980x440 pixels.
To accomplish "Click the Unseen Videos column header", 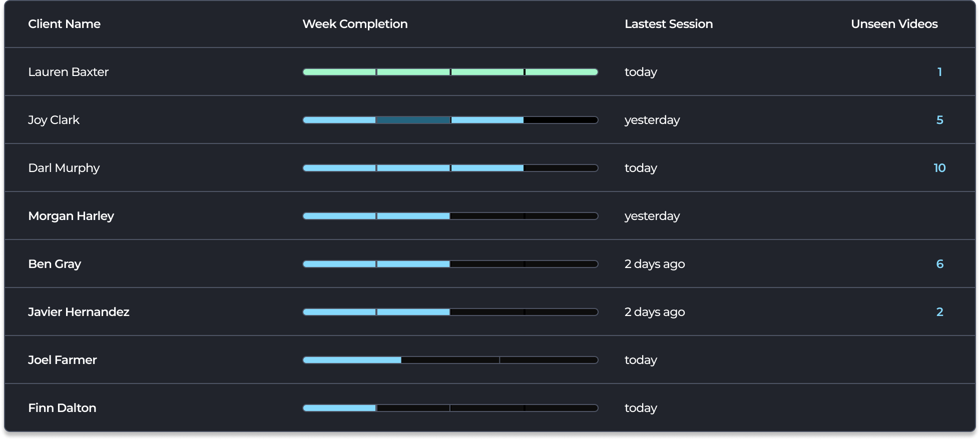I will [894, 24].
